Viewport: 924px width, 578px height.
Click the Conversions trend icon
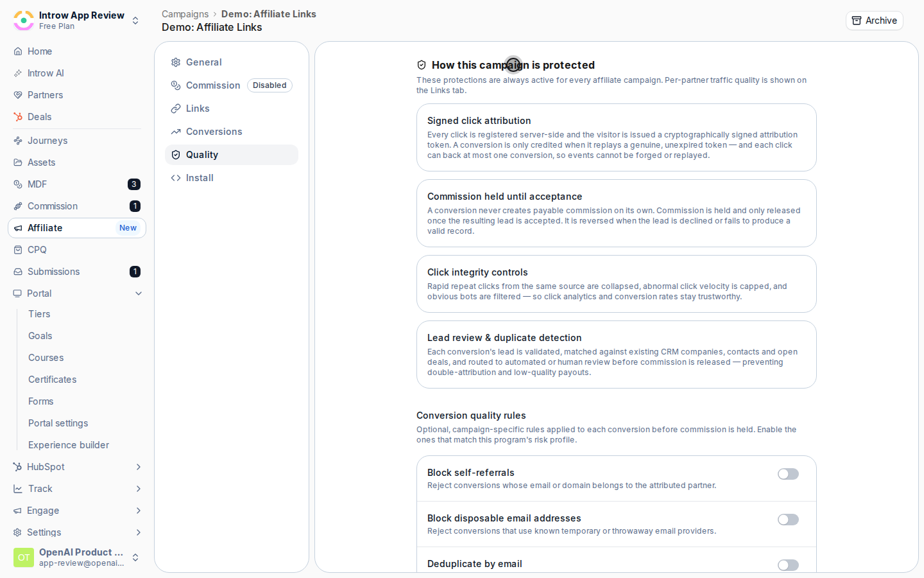(176, 132)
